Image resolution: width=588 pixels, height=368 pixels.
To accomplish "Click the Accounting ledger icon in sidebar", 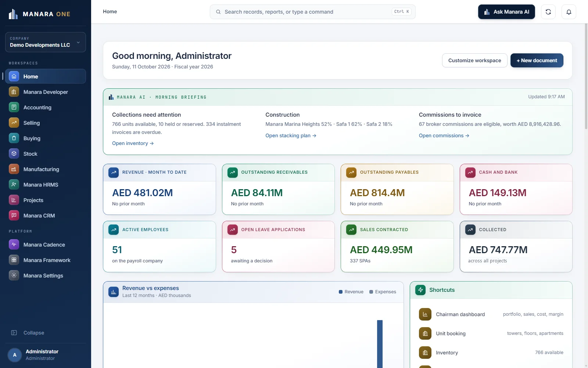I will pos(14,107).
